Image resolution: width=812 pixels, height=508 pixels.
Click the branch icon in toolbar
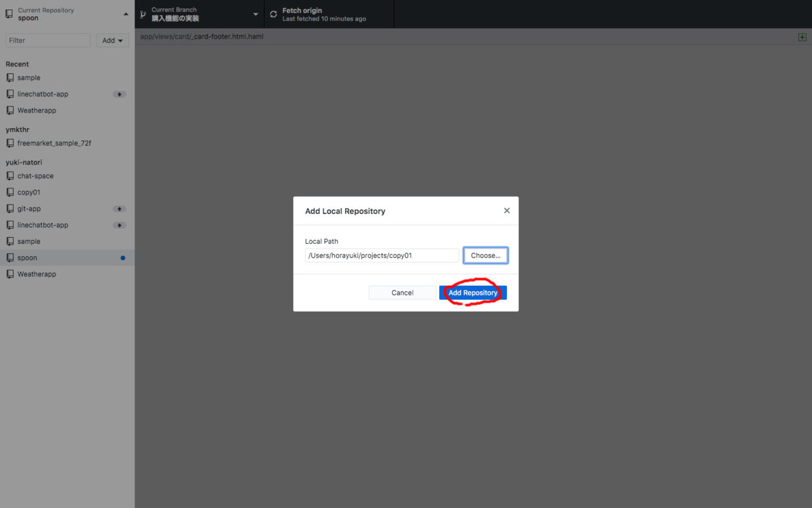coord(143,14)
